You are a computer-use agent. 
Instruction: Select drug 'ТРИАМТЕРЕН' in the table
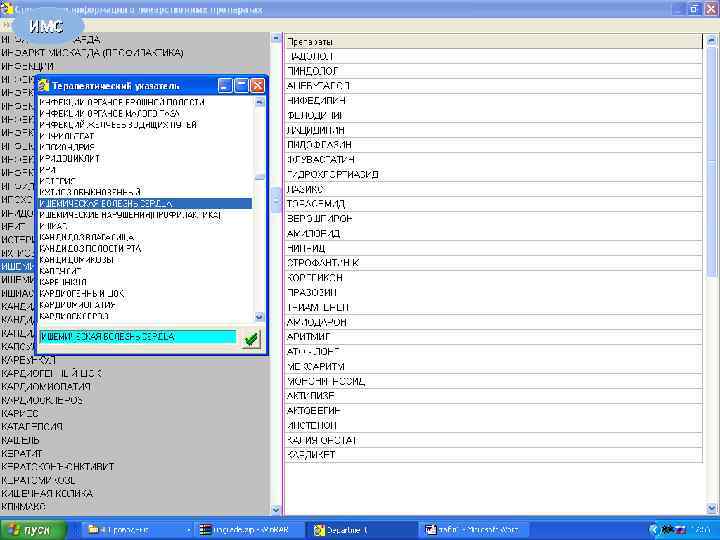(x=494, y=307)
